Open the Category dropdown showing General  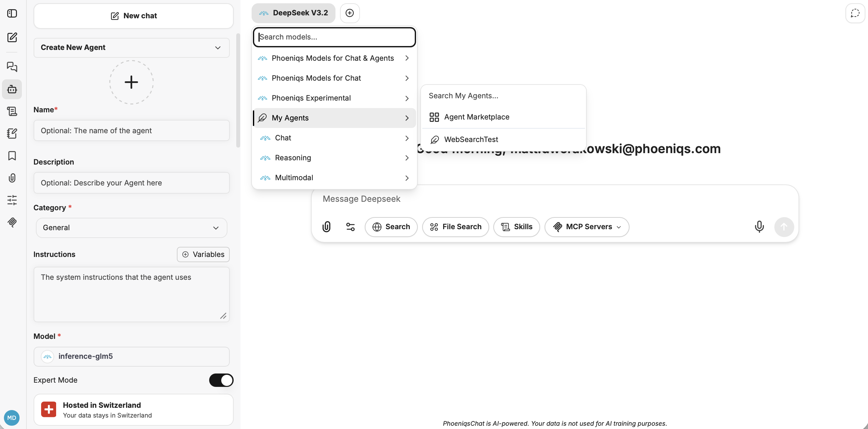point(132,228)
